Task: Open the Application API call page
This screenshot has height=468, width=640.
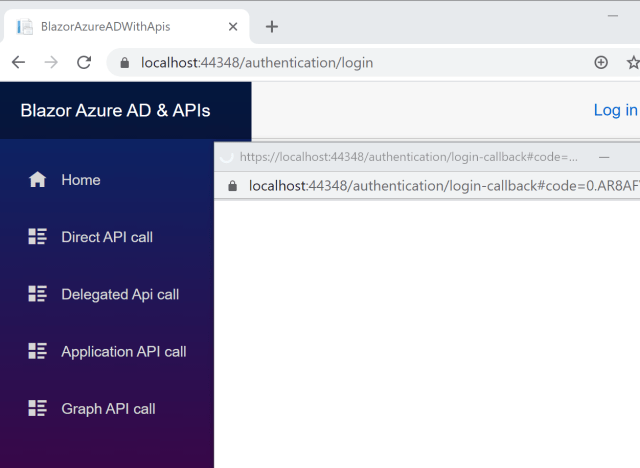Action: 123,351
